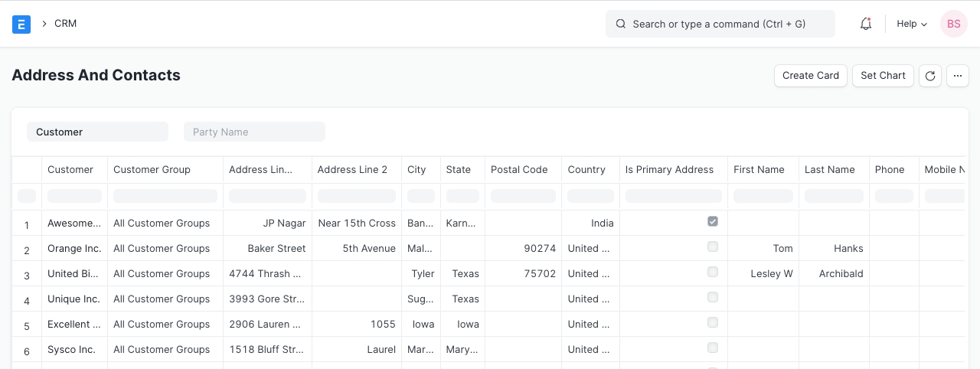Expand the Help dropdown menu
This screenshot has height=369, width=980.
click(x=911, y=24)
